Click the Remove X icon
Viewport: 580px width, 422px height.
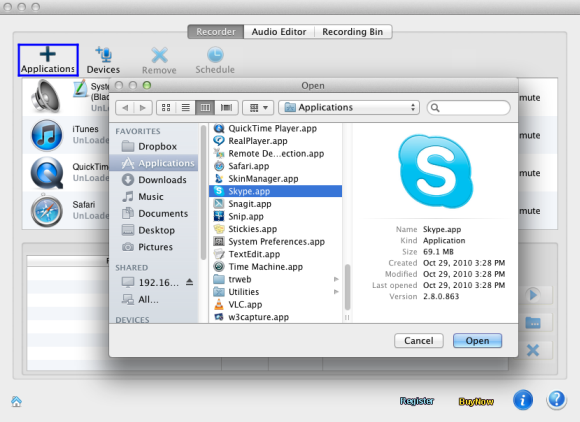tap(159, 55)
